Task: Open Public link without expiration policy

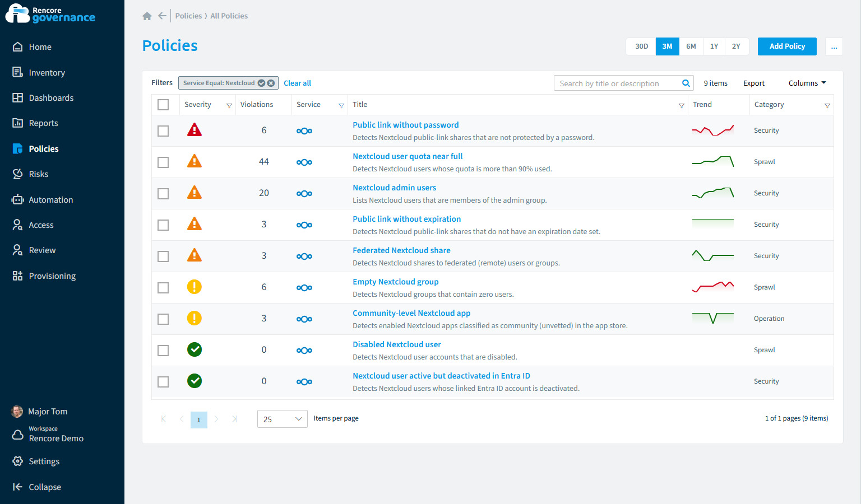Action: pos(406,219)
